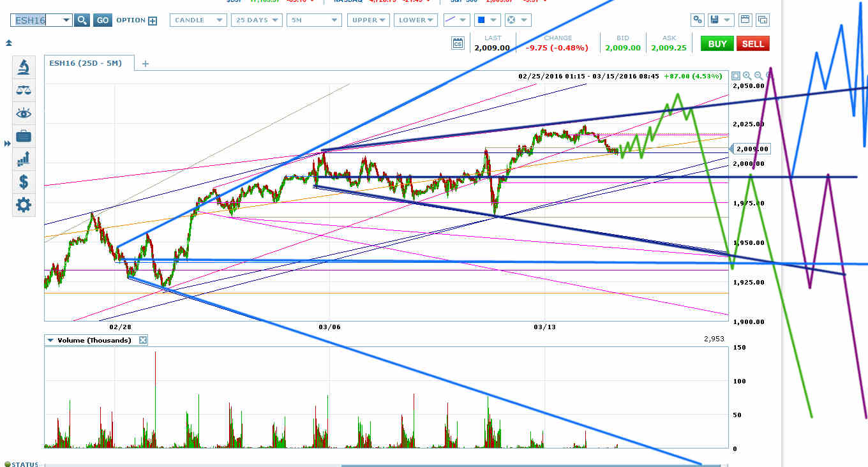Click the STATUS label at bottom left
Image resolution: width=868 pixels, height=467 pixels.
[x=25, y=464]
